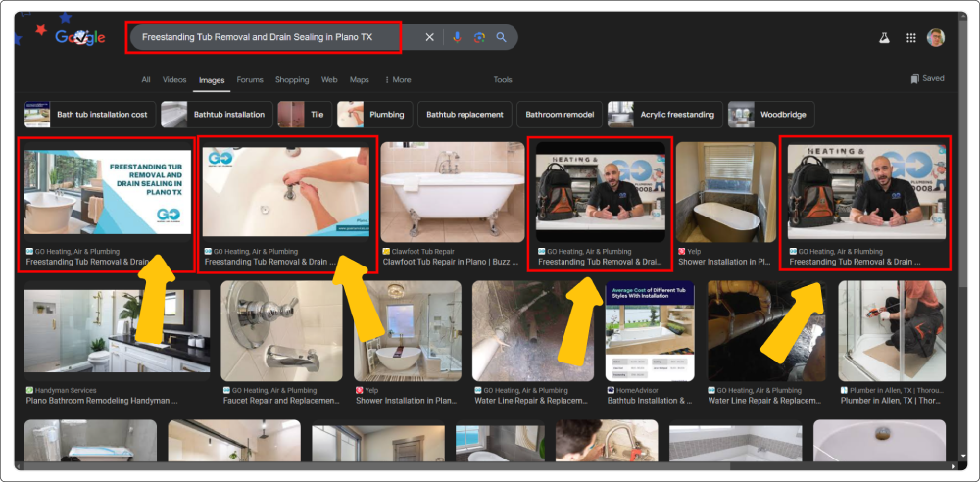Click the blue magnifier search button
The width and height of the screenshot is (980, 483).
pyautogui.click(x=501, y=37)
